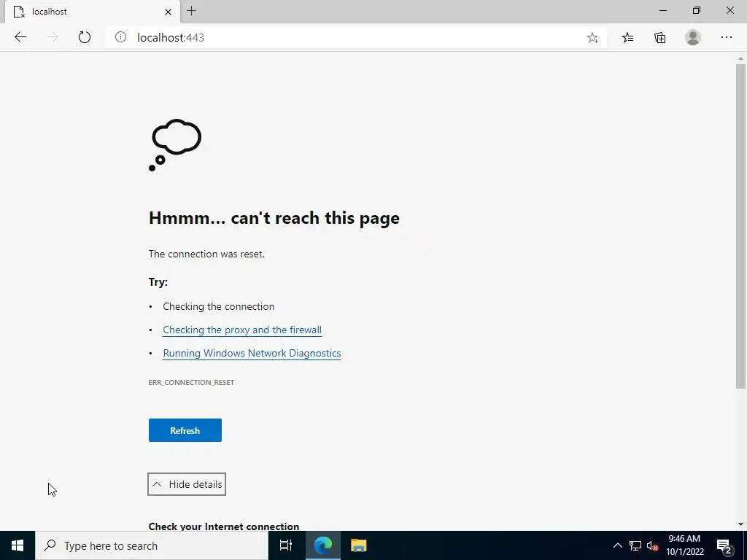The width and height of the screenshot is (747, 560).
Task: Open Running Windows Network Diagnostics link
Action: (252, 353)
